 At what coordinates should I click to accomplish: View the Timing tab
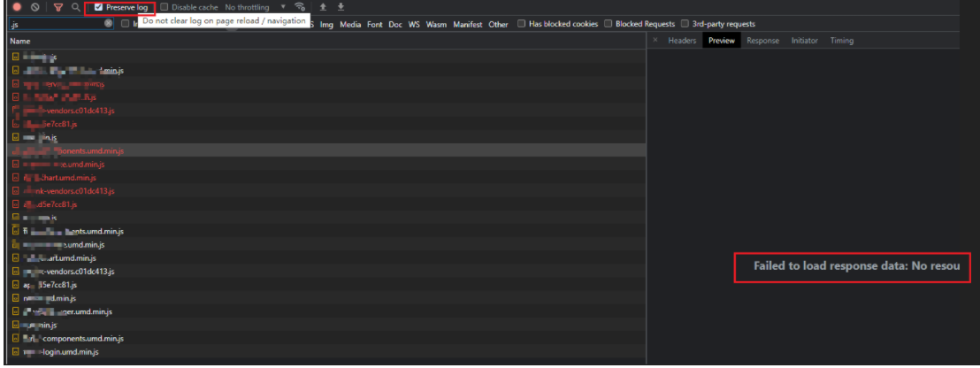click(842, 41)
